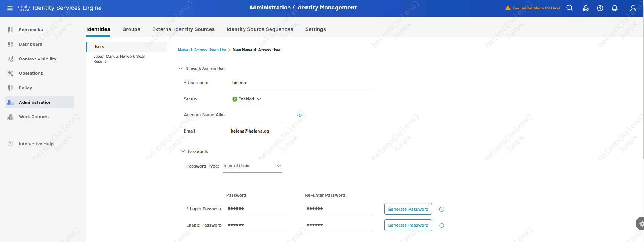Click info icon next to Login Password generator
This screenshot has height=242, width=644.
pos(442,210)
